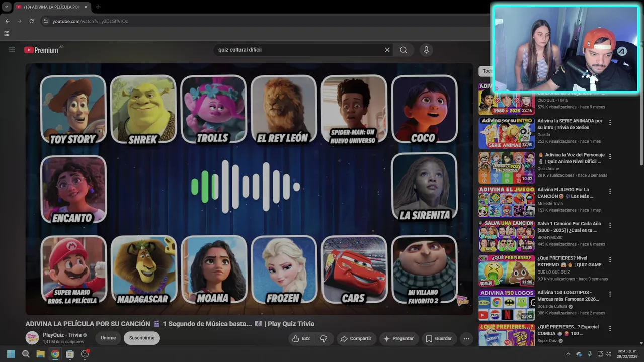The height and width of the screenshot is (362, 644).
Task: Open PlayQuiz channel avatar
Action: tap(32, 338)
